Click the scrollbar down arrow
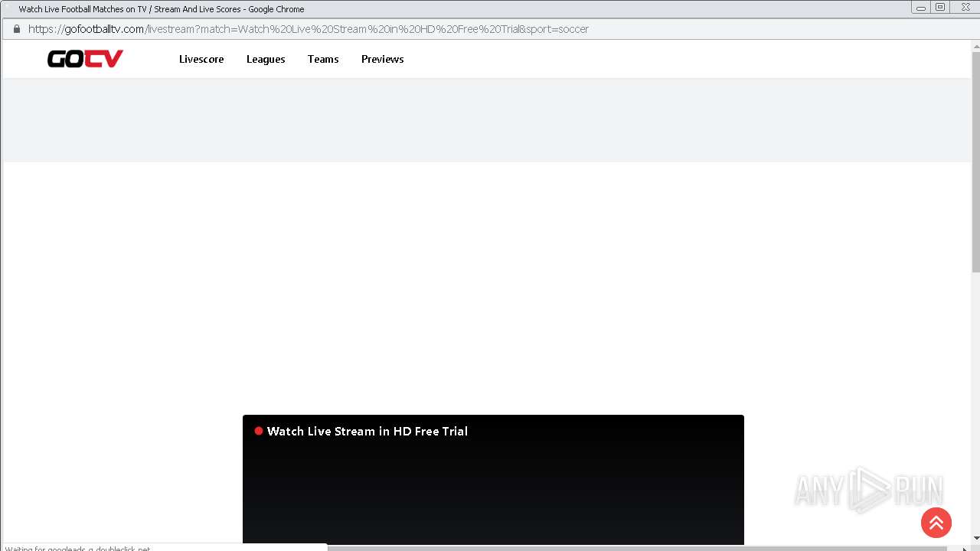980x551 pixels. (x=975, y=538)
